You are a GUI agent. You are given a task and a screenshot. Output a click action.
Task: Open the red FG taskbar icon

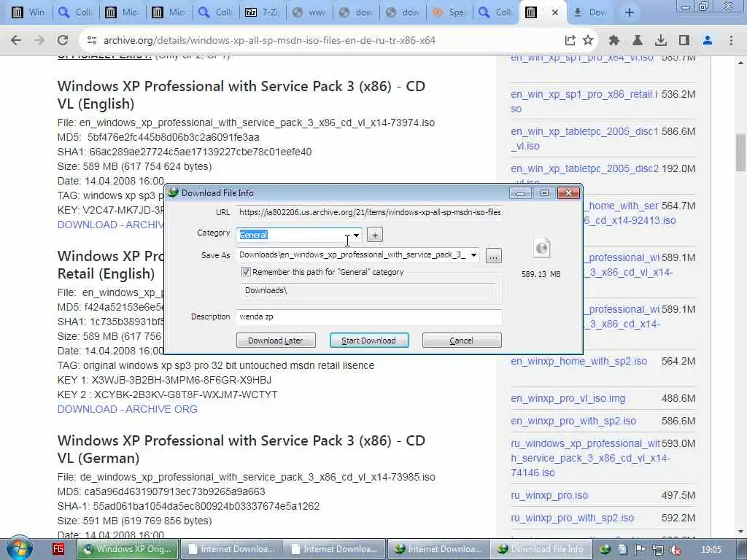click(x=58, y=549)
